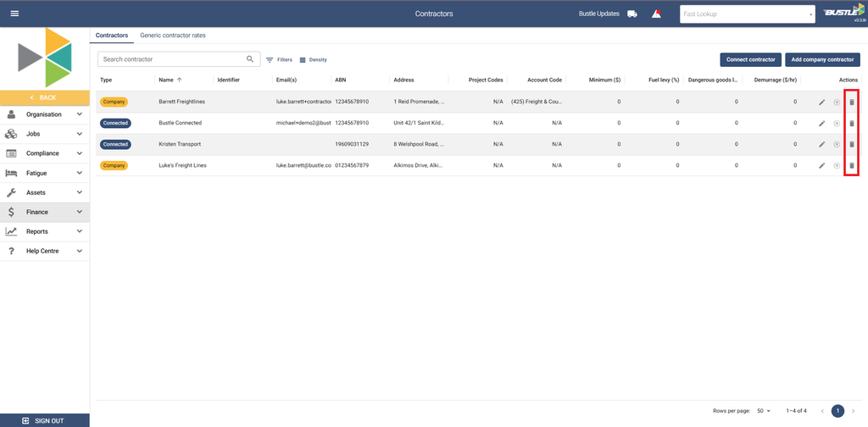Screen dimensions: 868x427
Task: Expand the Finance menu chevron
Action: pyautogui.click(x=80, y=212)
